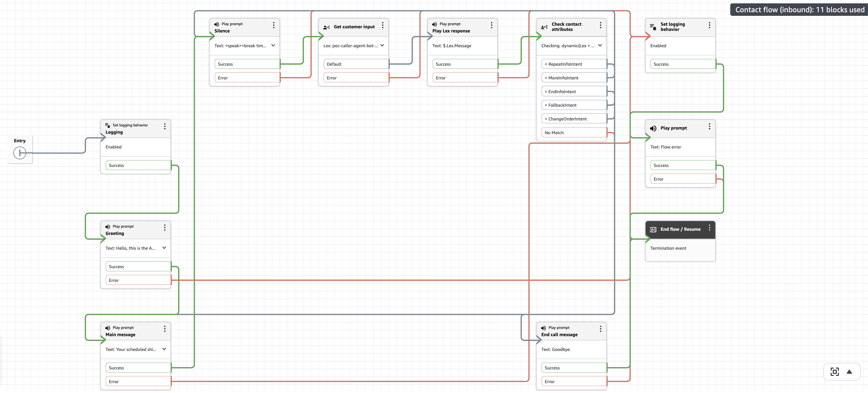Click the 'Termination event' text
Viewport: 868px width, 393px height.
click(x=668, y=248)
